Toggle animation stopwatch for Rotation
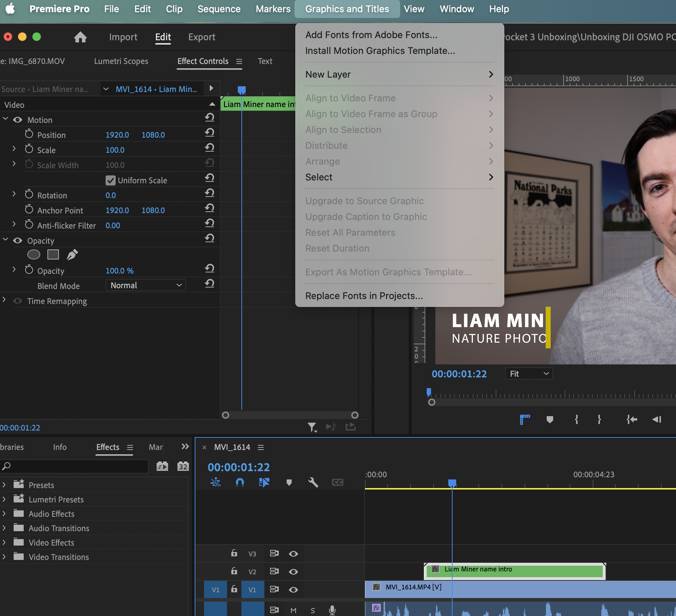This screenshot has height=616, width=676. 29,194
